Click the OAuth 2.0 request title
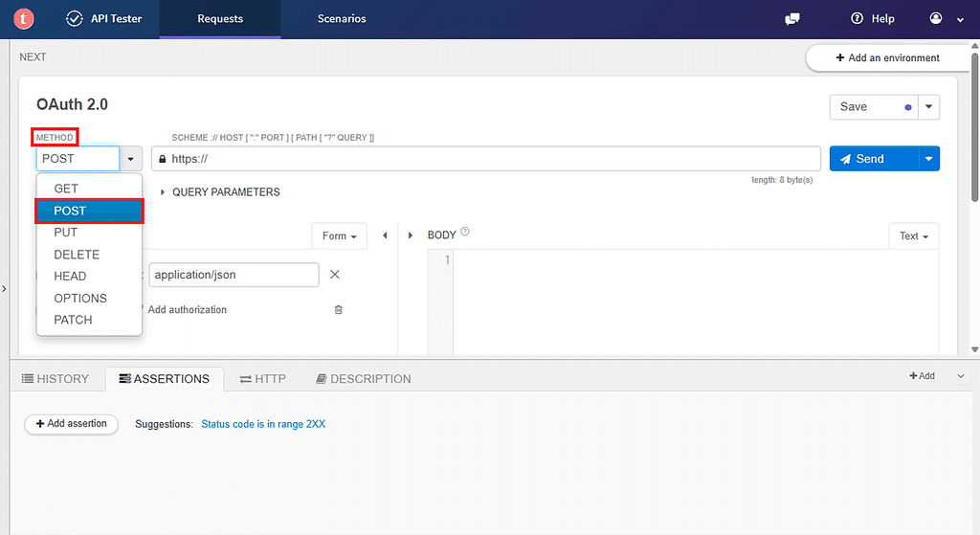This screenshot has height=535, width=980. 72,104
